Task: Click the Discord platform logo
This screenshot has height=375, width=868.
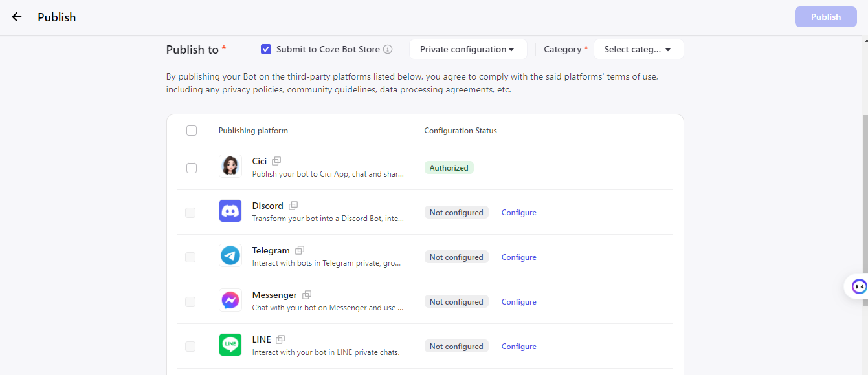Action: click(230, 211)
